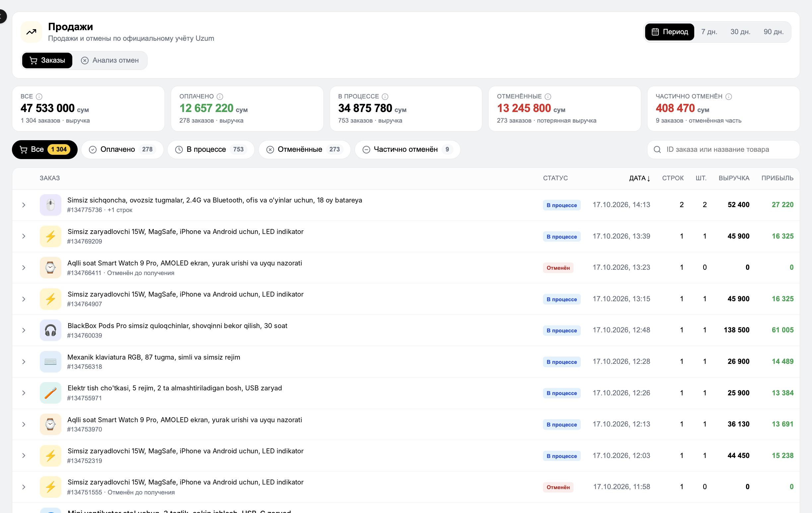Click the profit value 27 220
The width and height of the screenshot is (812, 513).
782,205
